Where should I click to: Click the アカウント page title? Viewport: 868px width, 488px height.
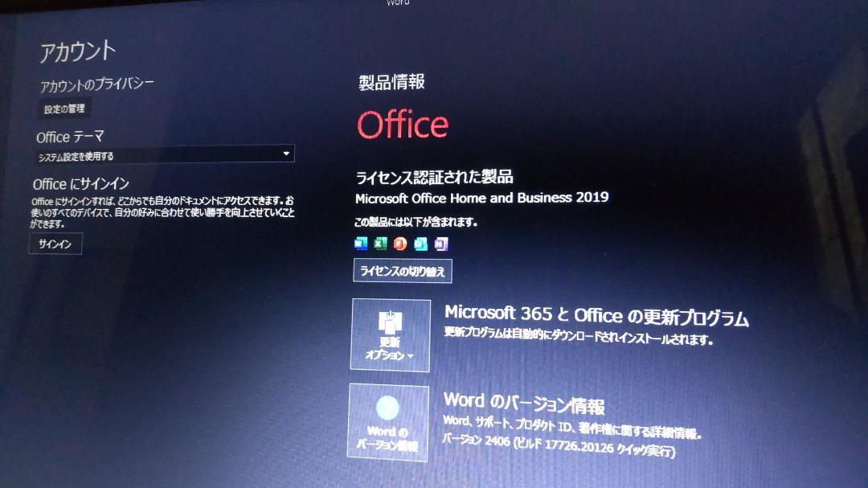[77, 51]
